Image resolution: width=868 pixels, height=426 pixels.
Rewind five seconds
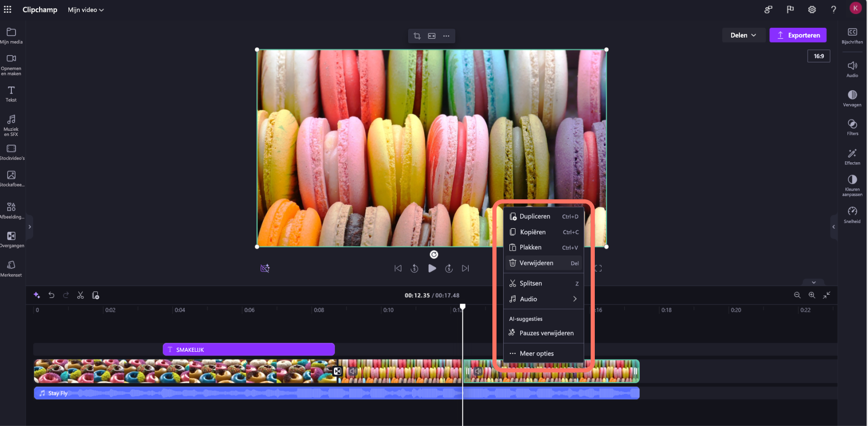pos(415,268)
